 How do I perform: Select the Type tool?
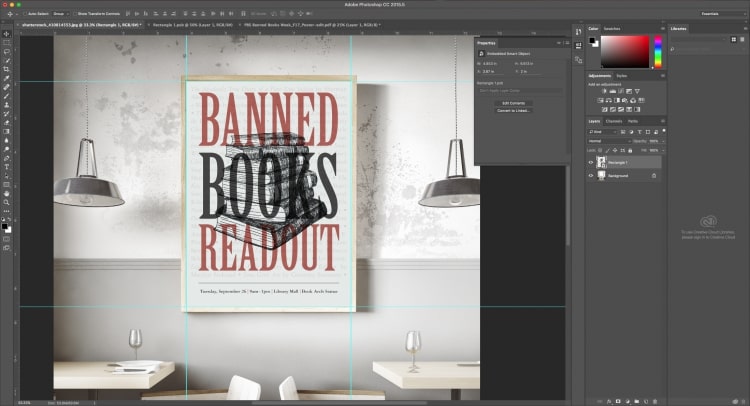coord(6,168)
